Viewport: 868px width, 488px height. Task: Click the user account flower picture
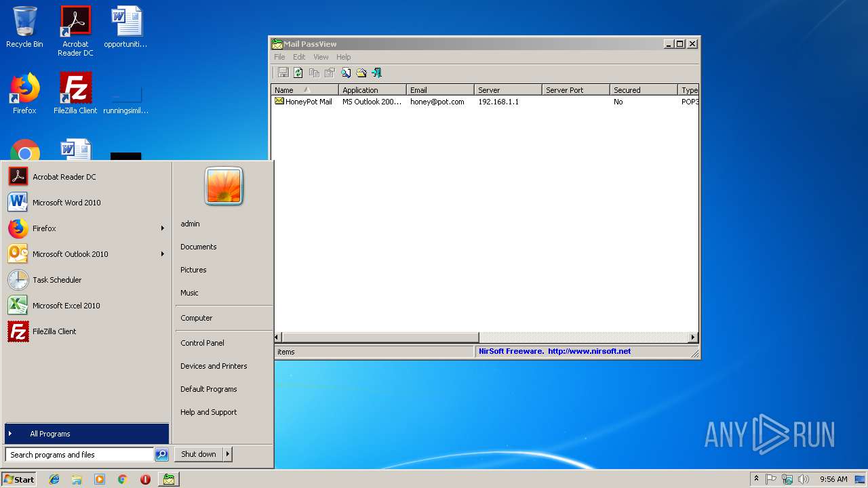pos(224,186)
